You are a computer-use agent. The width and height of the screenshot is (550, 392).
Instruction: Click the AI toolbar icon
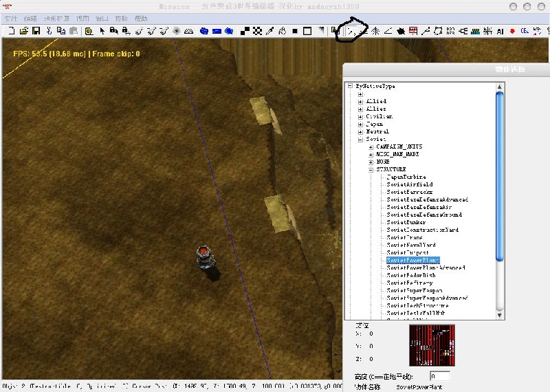[x=500, y=32]
